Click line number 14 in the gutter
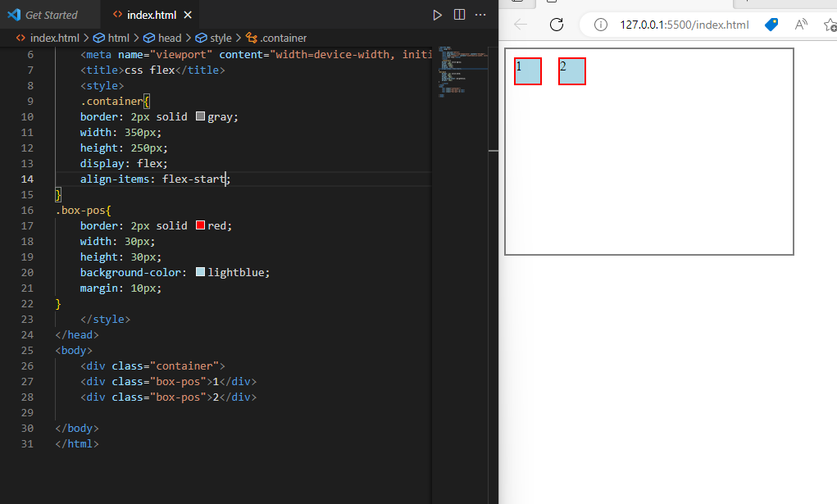This screenshot has width=837, height=504. tap(27, 179)
